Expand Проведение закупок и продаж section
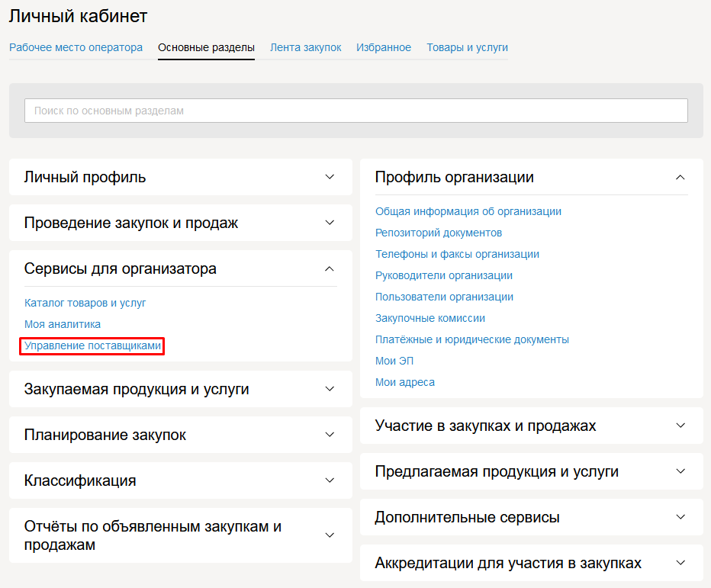This screenshot has width=711, height=588. point(330,223)
